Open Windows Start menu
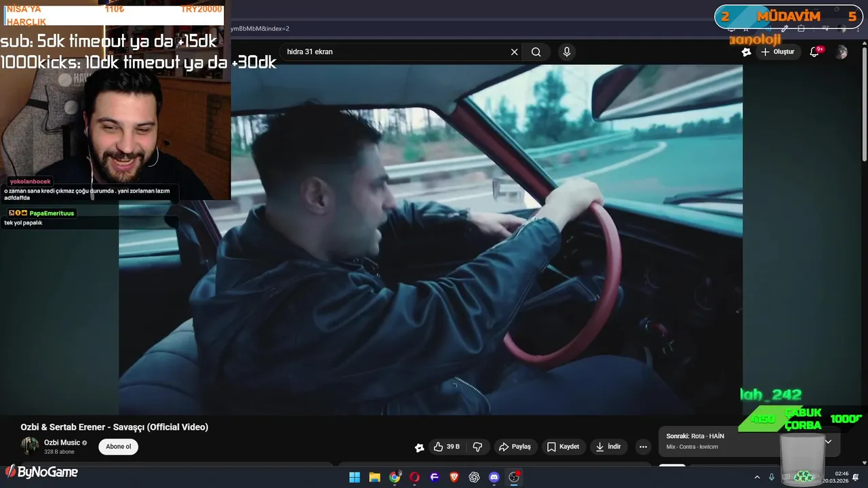 pyautogui.click(x=355, y=477)
